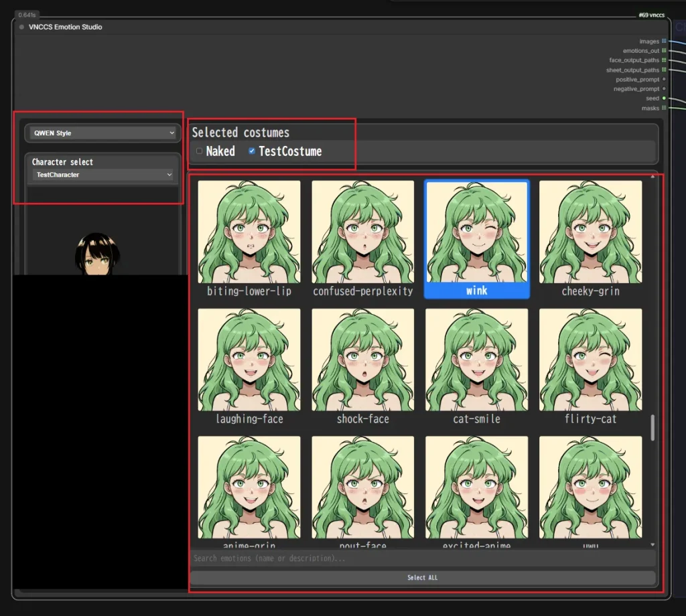Select the biting-lower-lip emotion thumbnail
686x616 pixels.
tap(249, 232)
